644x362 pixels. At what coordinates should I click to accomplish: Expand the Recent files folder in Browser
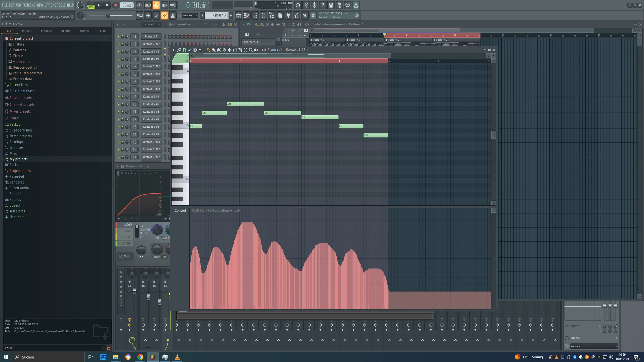[x=18, y=85]
